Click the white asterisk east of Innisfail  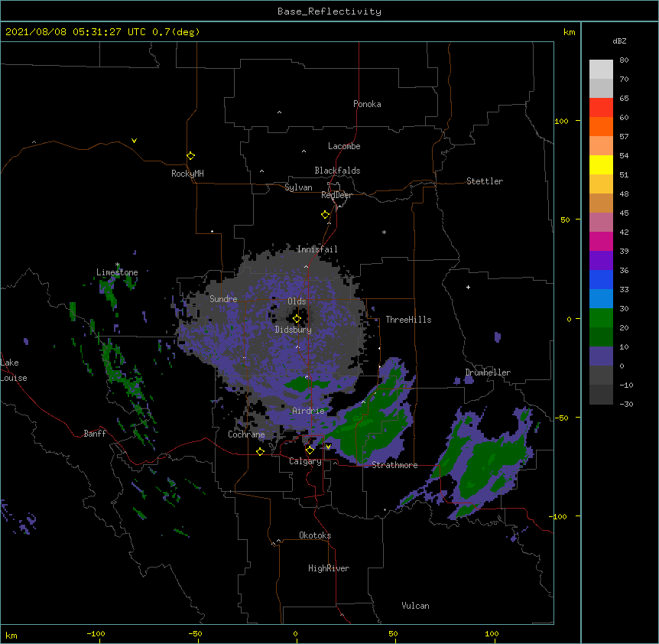click(x=384, y=232)
